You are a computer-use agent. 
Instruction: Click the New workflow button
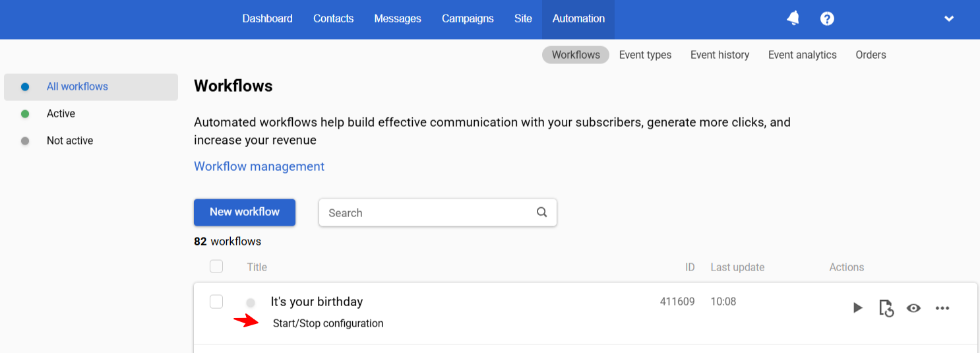[x=245, y=212]
